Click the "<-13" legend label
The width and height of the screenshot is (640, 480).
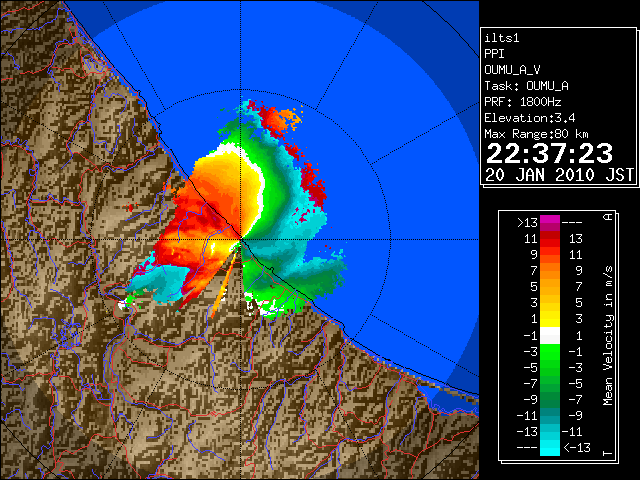(577, 448)
